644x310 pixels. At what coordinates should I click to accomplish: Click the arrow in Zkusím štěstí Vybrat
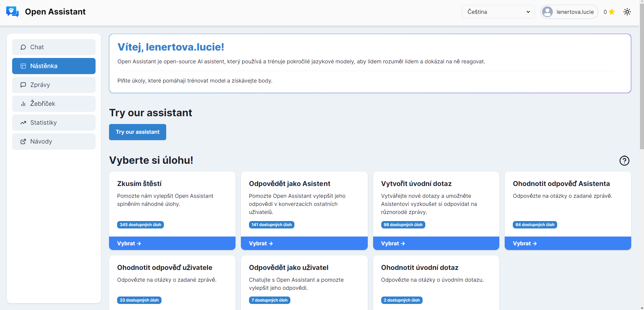point(139,243)
